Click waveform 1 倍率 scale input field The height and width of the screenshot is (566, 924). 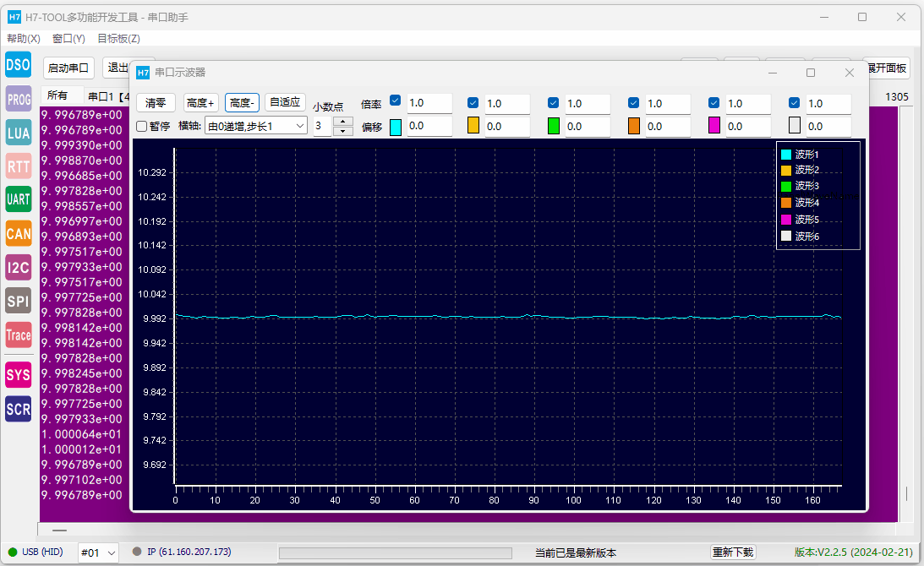pos(429,102)
